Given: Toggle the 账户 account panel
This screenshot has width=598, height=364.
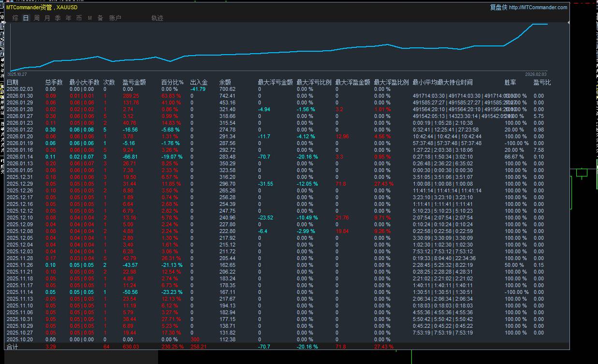Looking at the screenshot, I should pyautogui.click(x=115, y=17).
